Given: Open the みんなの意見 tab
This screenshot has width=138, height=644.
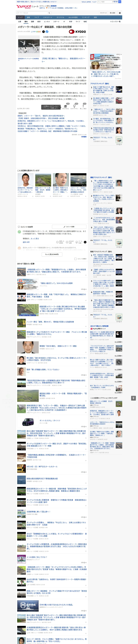Looking at the screenshot, I should [73, 17].
